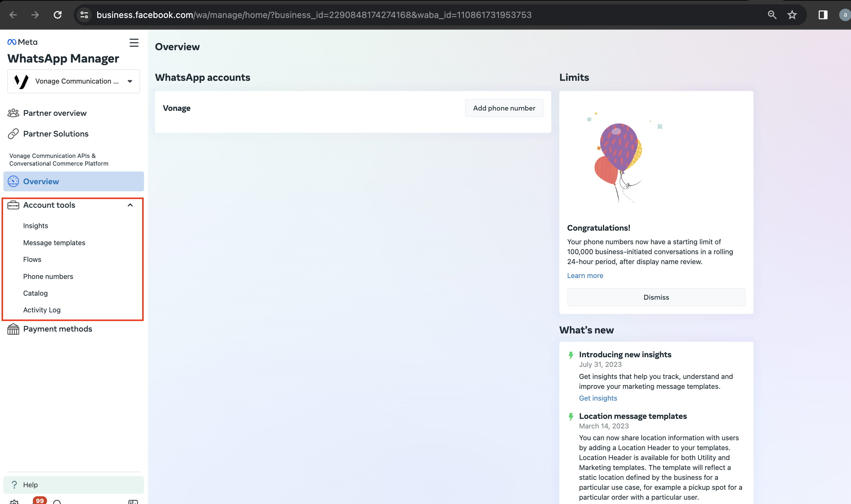Reload the page

click(x=58, y=15)
